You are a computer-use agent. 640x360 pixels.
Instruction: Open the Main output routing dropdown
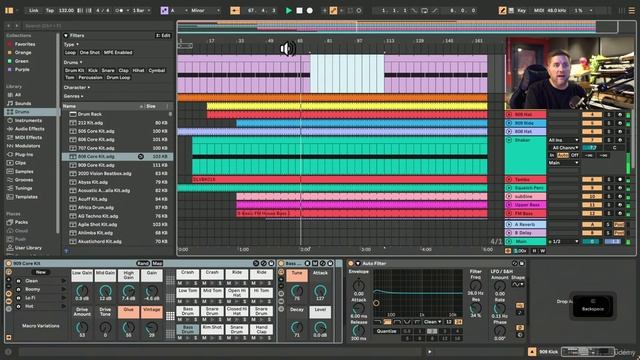pos(563,163)
